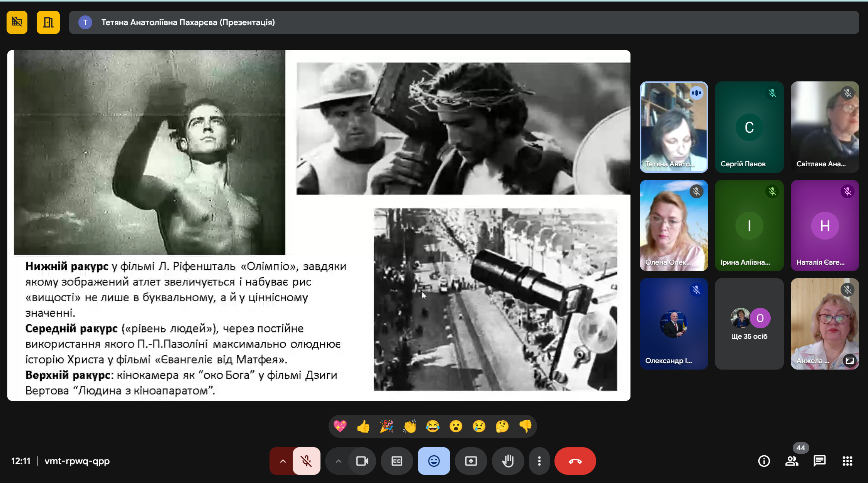The image size is (868, 483).
Task: Click the yellow door extension icon
Action: point(48,22)
